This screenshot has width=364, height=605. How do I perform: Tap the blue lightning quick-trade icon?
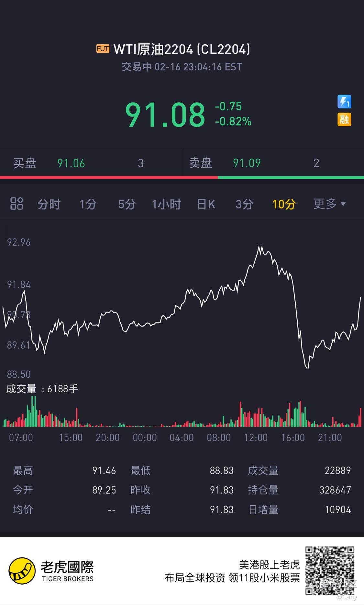(344, 102)
